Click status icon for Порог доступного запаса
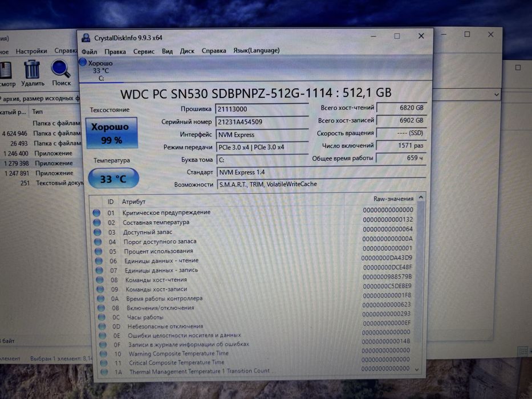Viewport: 532px width, 399px height. [98, 242]
